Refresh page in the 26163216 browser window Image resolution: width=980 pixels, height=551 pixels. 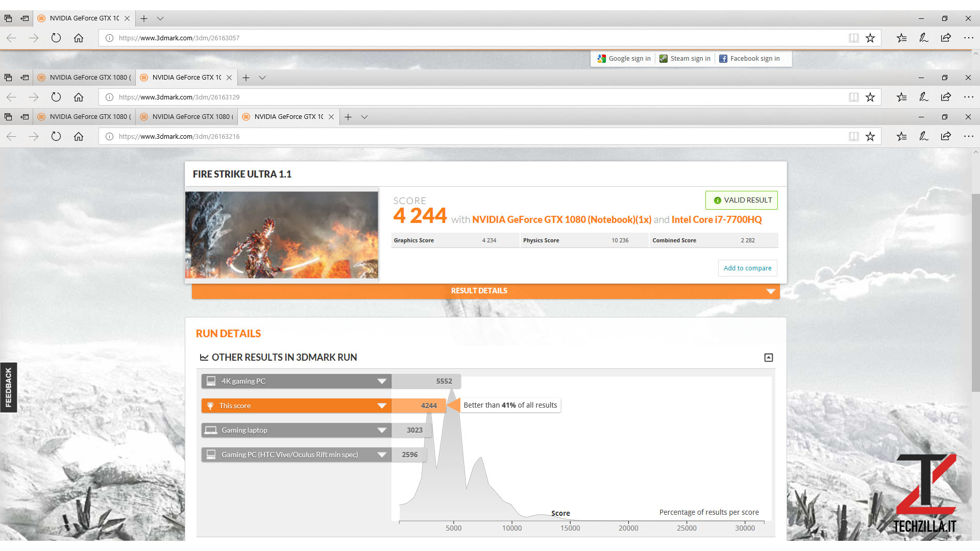pos(56,136)
